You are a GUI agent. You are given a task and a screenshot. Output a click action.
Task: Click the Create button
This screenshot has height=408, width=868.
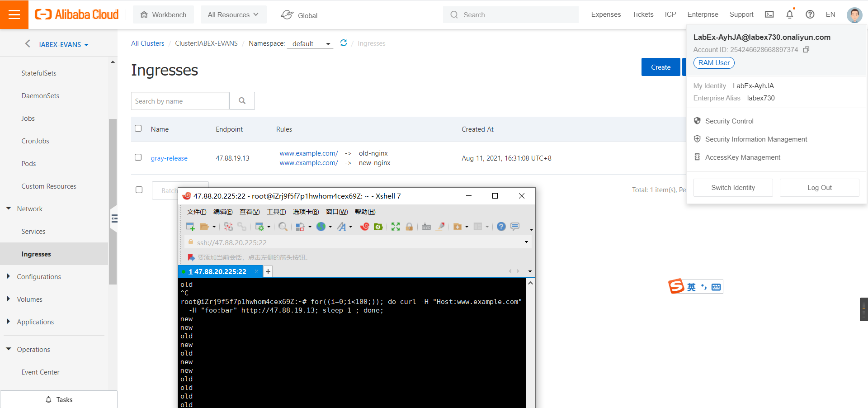tap(660, 66)
